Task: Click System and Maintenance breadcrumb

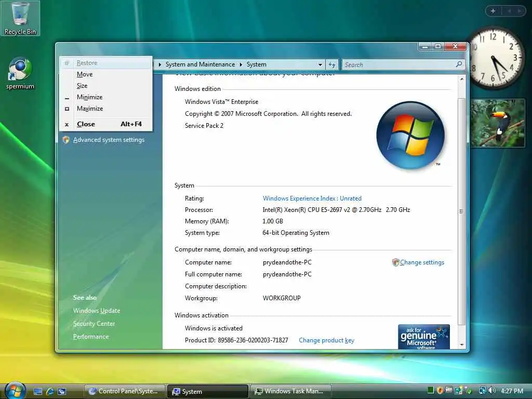Action: (x=200, y=64)
